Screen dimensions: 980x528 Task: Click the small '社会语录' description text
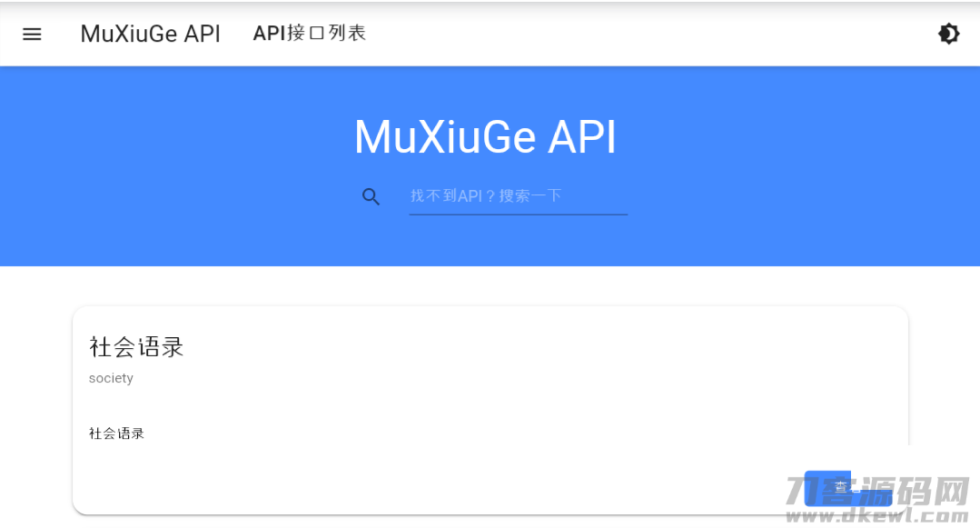point(116,433)
